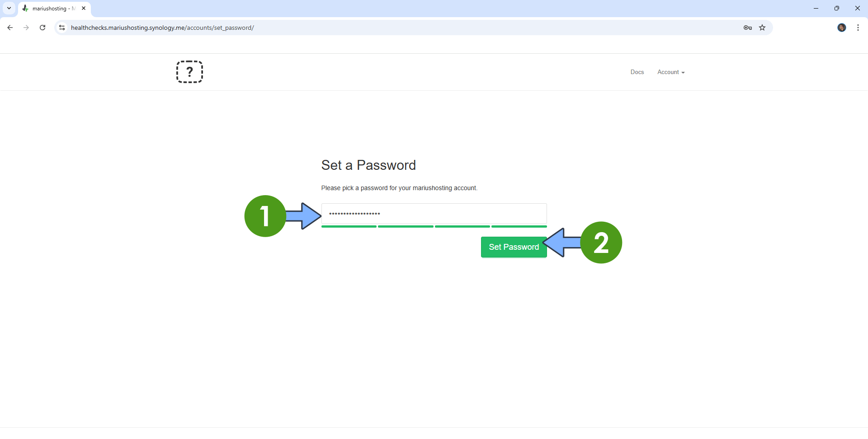The image size is (868, 439).
Task: Open the Chrome profile avatar
Action: click(x=841, y=28)
